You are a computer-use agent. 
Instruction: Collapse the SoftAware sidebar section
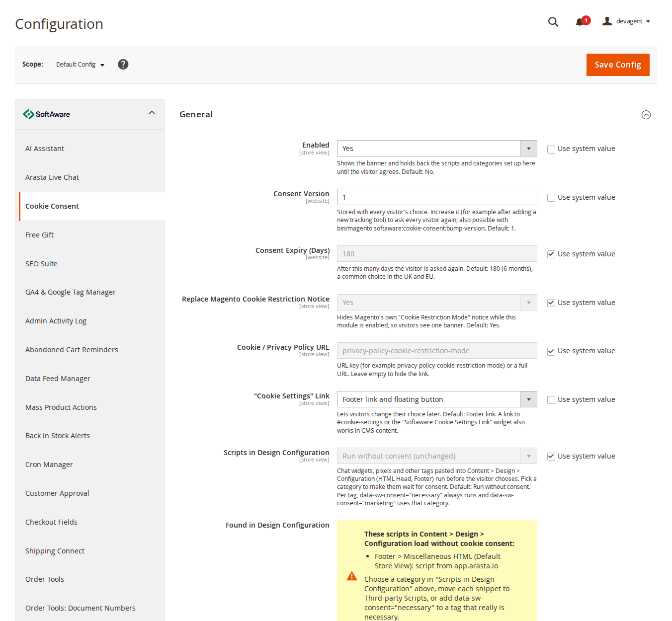click(x=152, y=113)
